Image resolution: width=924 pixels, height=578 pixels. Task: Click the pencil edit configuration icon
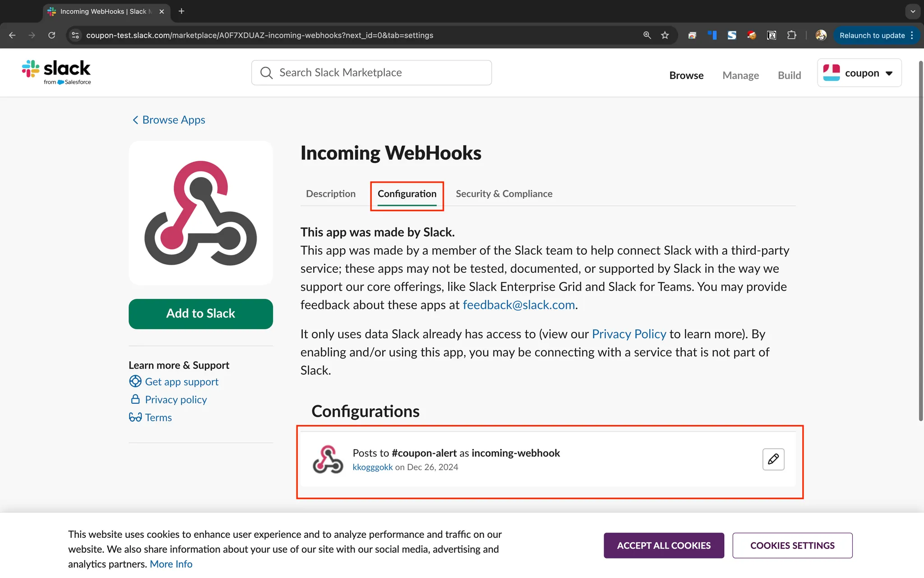tap(773, 459)
